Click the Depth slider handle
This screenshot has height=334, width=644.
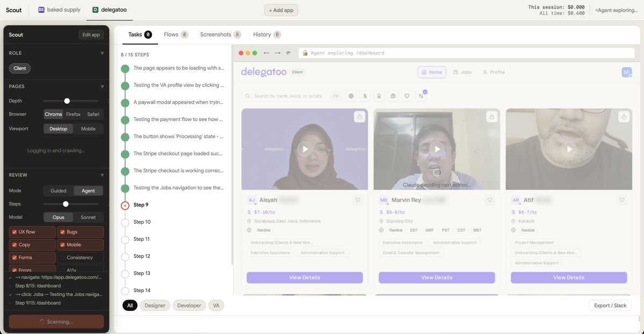tap(67, 101)
